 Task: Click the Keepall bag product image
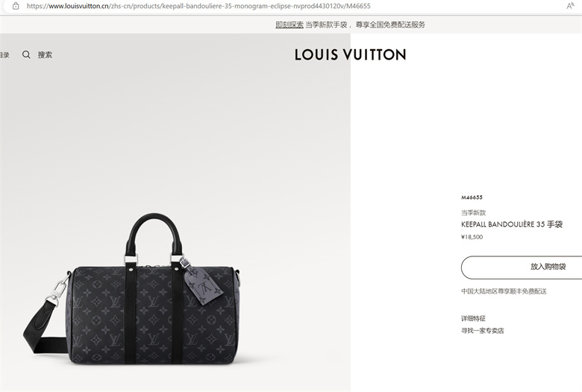click(x=134, y=289)
